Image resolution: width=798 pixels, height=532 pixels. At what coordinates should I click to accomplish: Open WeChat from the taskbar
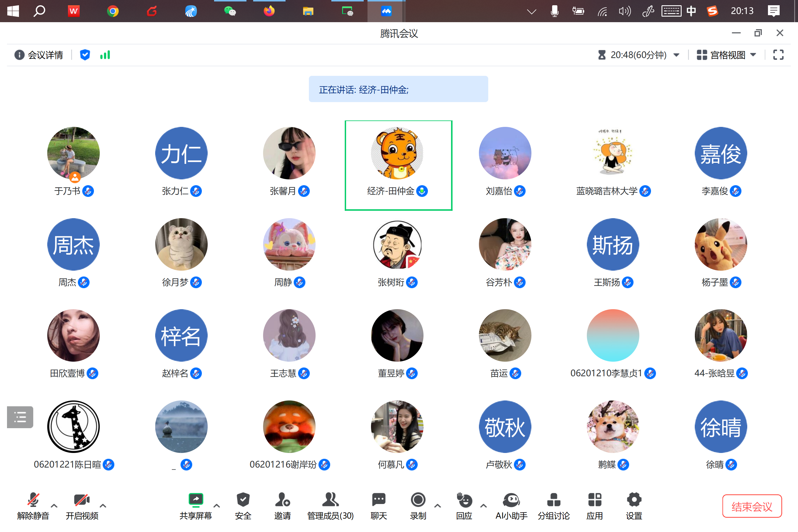230,11
